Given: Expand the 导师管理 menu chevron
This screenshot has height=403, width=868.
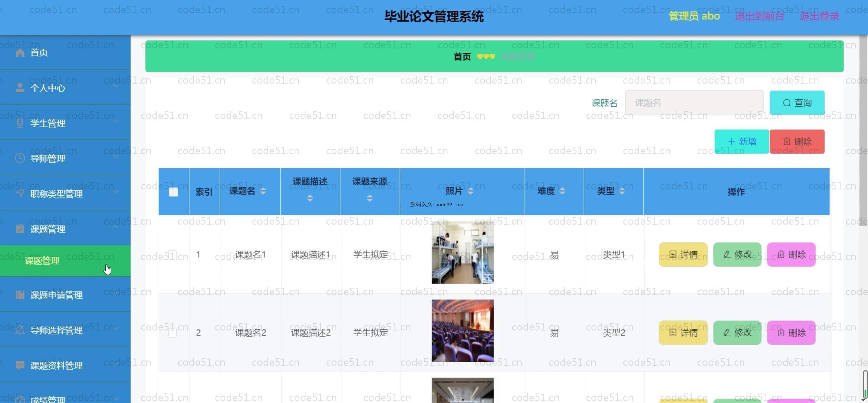Looking at the screenshot, I should tap(116, 156).
